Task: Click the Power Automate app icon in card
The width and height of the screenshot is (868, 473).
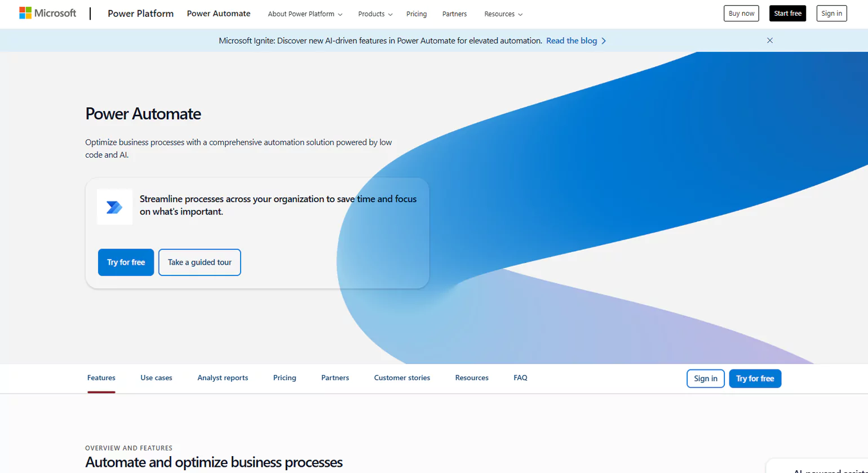Action: pos(114,207)
